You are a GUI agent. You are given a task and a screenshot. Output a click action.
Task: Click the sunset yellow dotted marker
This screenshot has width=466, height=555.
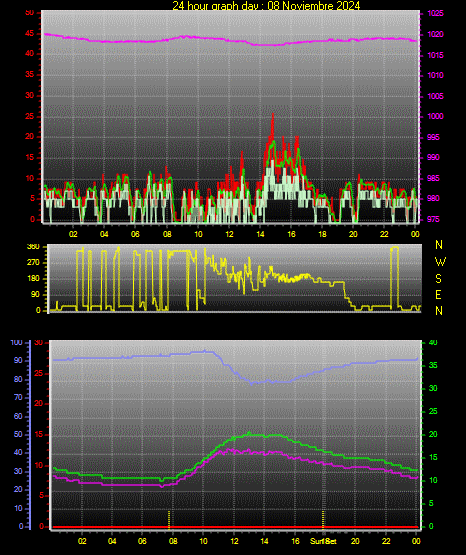click(323, 519)
